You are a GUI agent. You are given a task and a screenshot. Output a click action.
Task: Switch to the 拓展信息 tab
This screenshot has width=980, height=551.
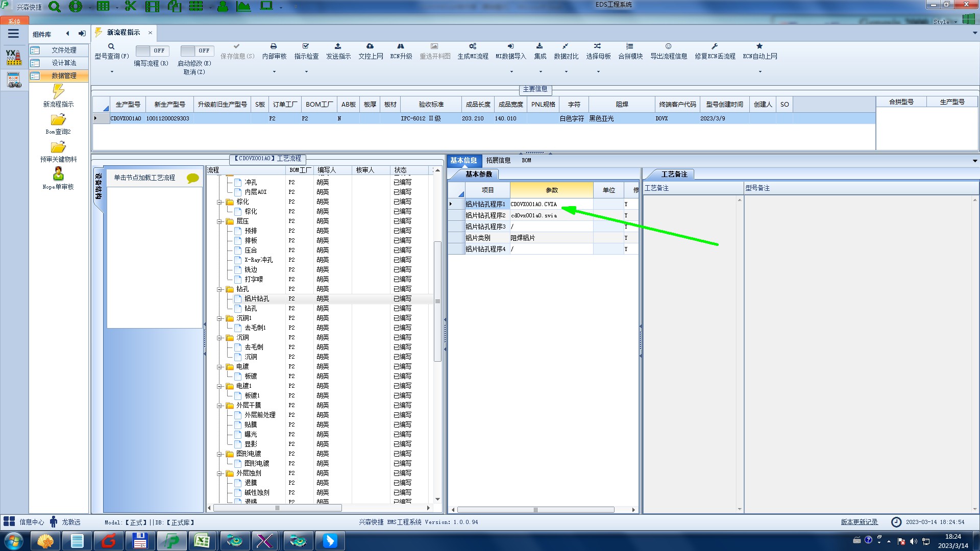coord(498,160)
